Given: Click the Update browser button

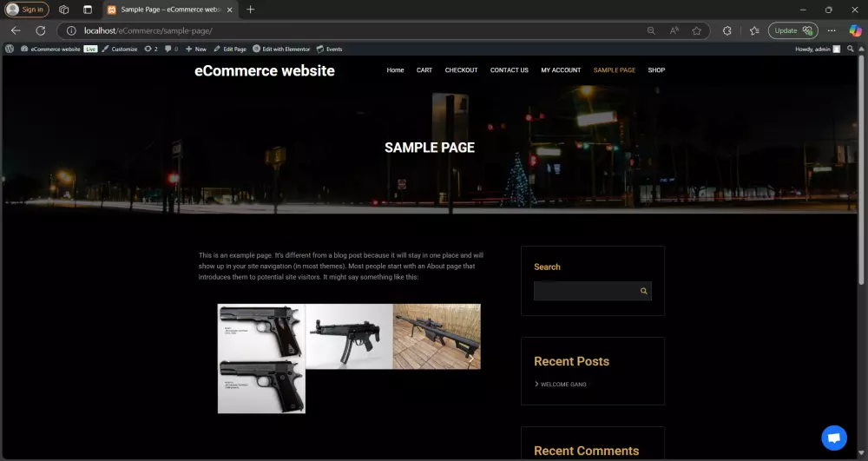Looking at the screenshot, I should [792, 31].
